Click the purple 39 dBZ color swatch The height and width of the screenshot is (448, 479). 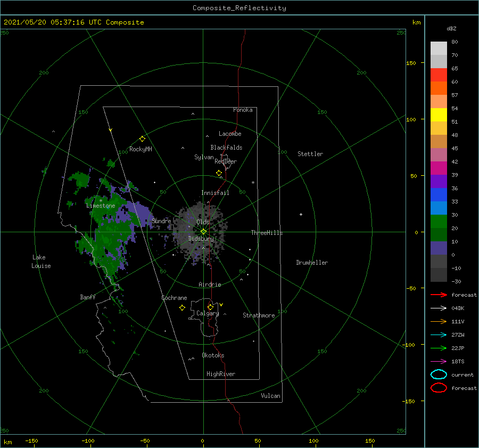pos(439,181)
